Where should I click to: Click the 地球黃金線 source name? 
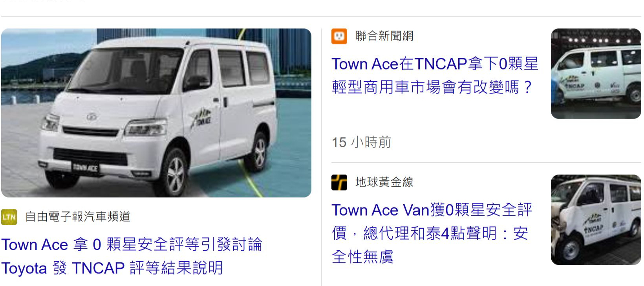tap(384, 182)
